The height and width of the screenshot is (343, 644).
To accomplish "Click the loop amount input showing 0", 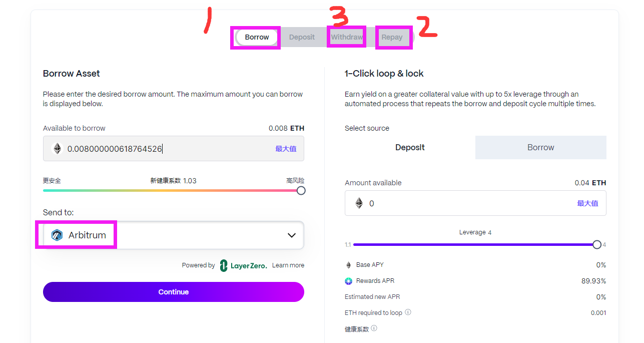I will (x=475, y=203).
